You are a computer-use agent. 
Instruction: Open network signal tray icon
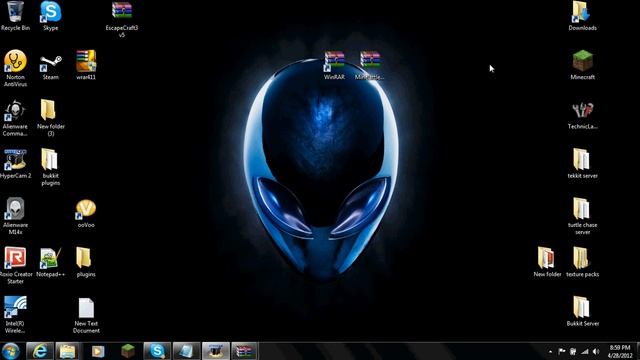click(584, 351)
